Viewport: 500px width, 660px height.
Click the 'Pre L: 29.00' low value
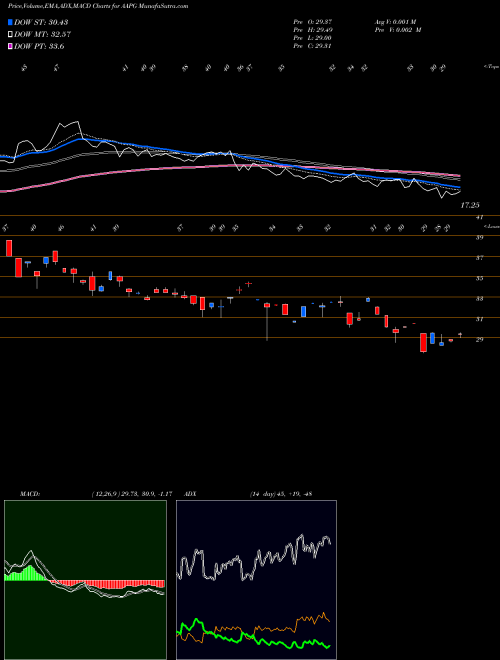313,38
